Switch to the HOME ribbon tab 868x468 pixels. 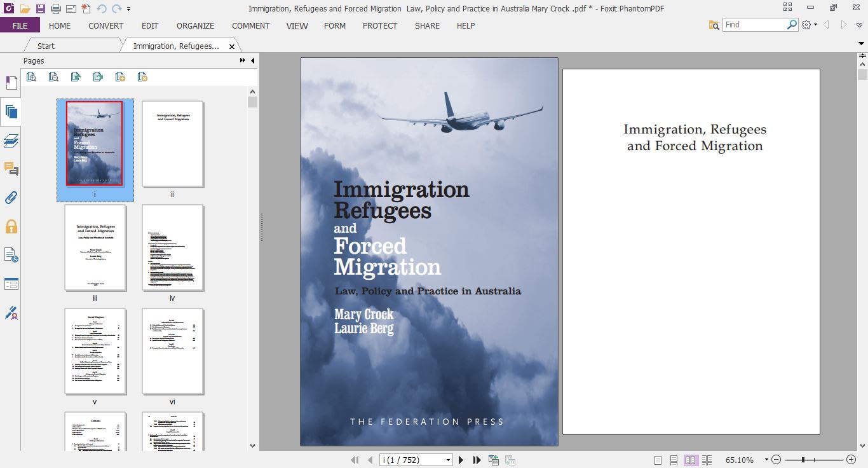click(x=60, y=25)
